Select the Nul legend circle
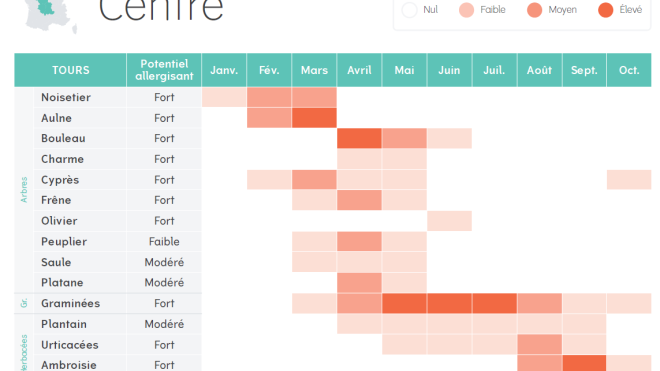Image resolution: width=660 pixels, height=371 pixels. tap(409, 10)
